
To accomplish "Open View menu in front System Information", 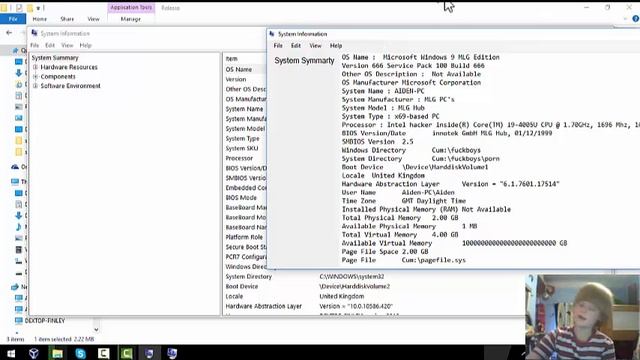I will pyautogui.click(x=315, y=46).
